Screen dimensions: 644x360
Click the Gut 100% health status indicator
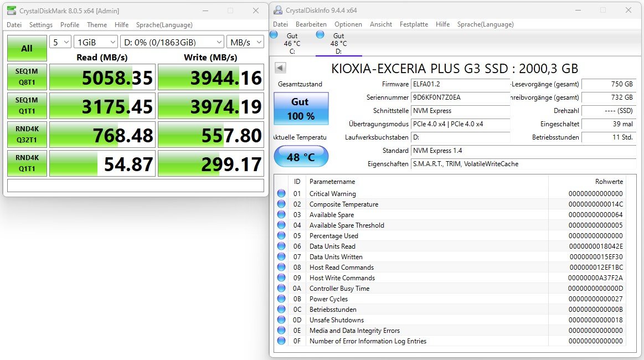coord(301,109)
